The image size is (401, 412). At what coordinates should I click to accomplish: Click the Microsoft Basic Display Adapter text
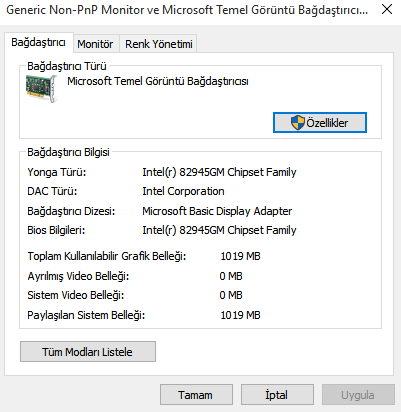(x=217, y=211)
